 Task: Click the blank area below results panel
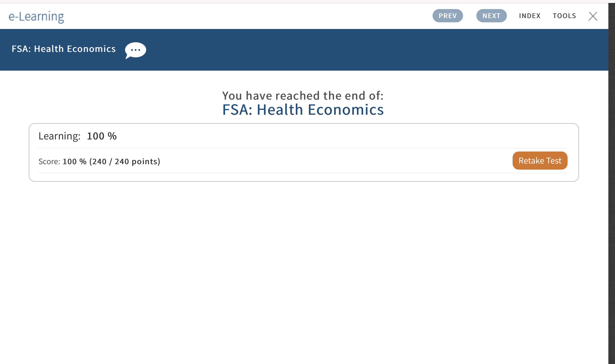304,272
